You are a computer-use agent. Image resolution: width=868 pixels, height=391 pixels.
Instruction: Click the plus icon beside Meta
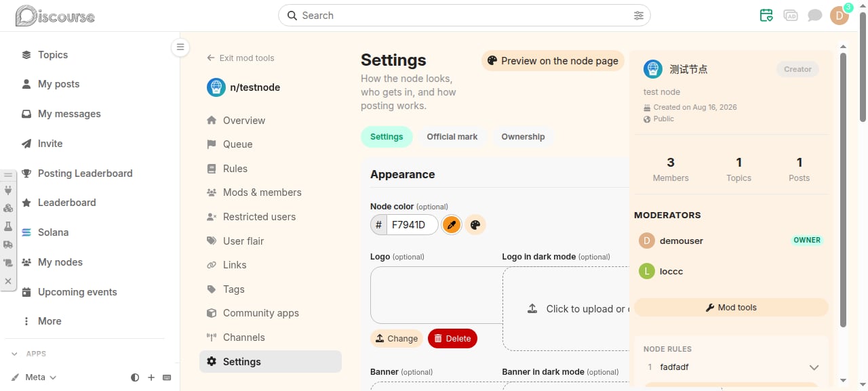[151, 377]
